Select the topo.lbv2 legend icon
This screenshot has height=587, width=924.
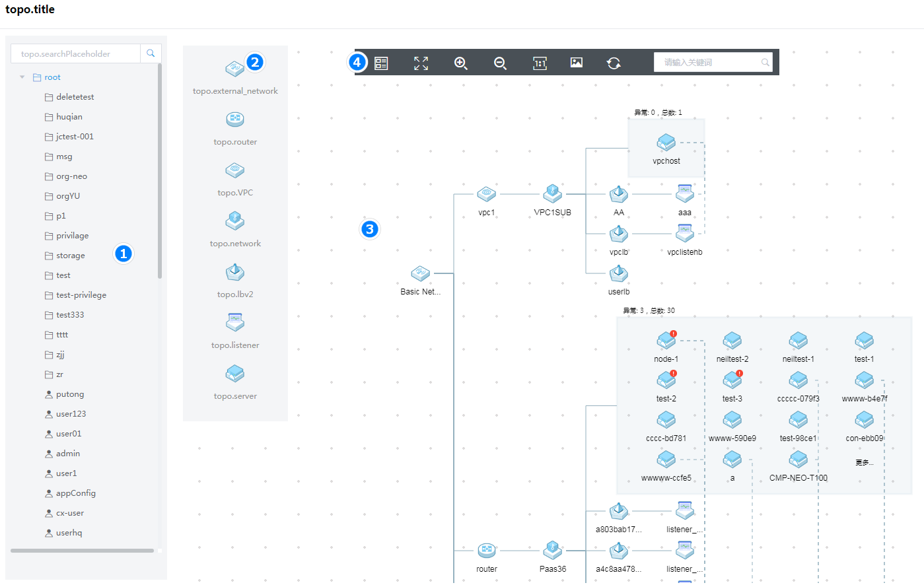click(x=235, y=272)
